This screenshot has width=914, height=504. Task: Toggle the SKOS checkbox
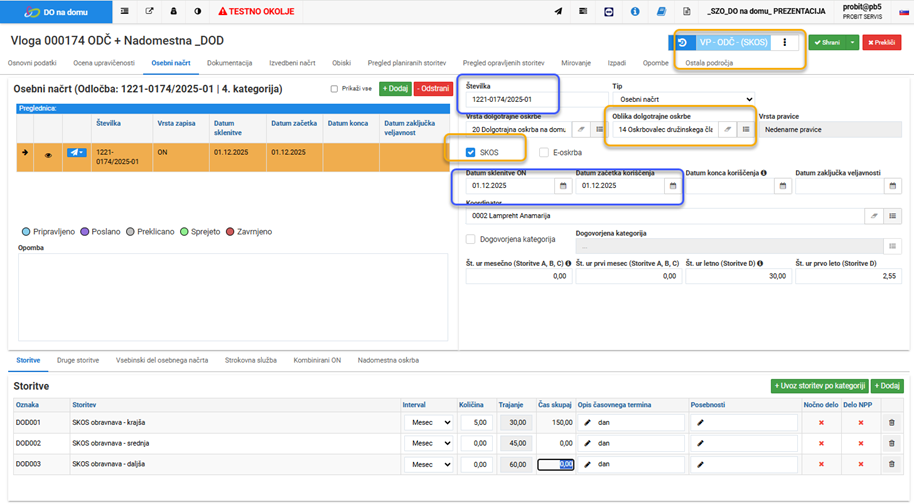[470, 153]
